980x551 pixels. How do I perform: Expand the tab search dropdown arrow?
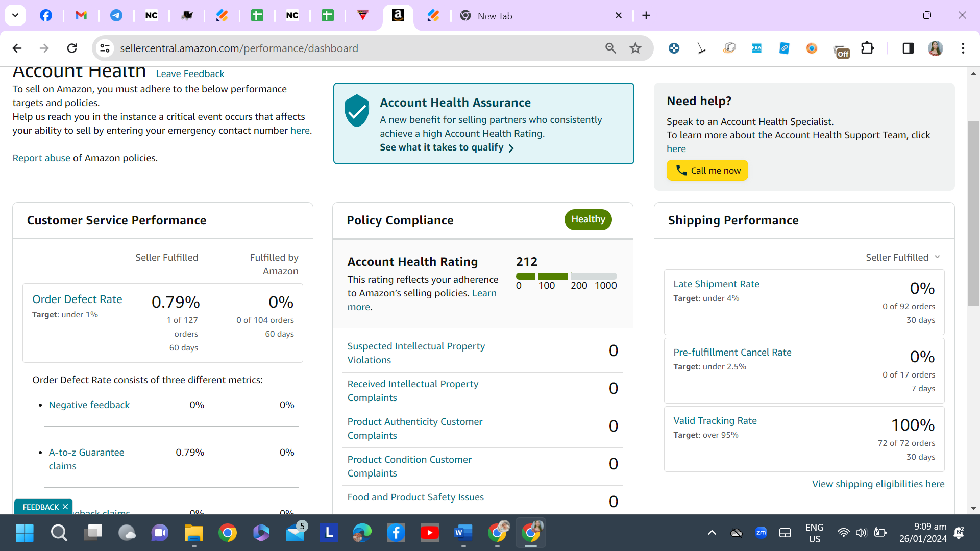15,15
